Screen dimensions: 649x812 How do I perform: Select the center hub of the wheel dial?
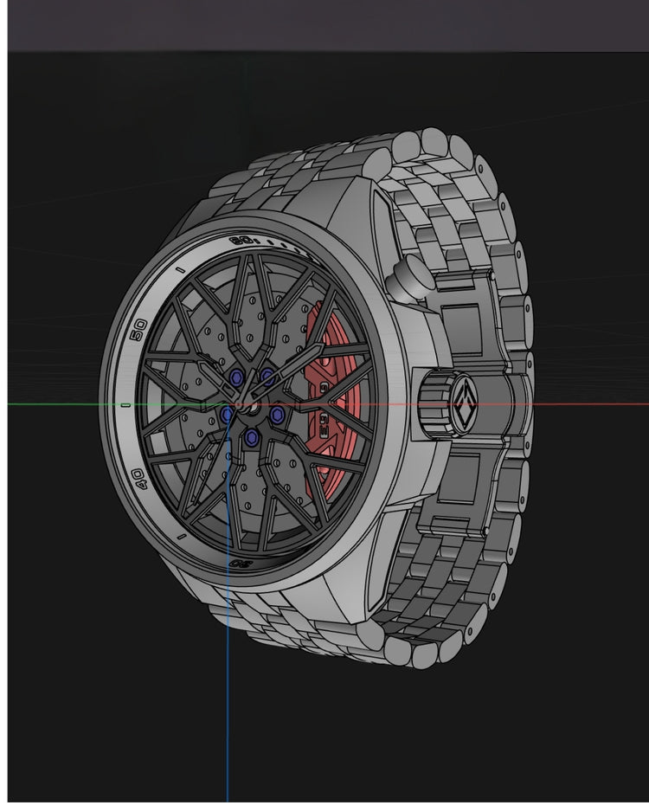point(252,401)
